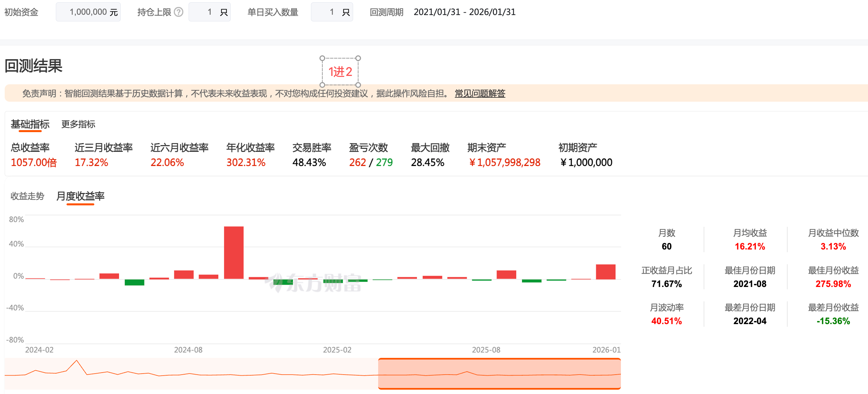Click the peak in the overview mini chart
Image resolution: width=868 pixels, height=394 pixels.
tap(77, 361)
